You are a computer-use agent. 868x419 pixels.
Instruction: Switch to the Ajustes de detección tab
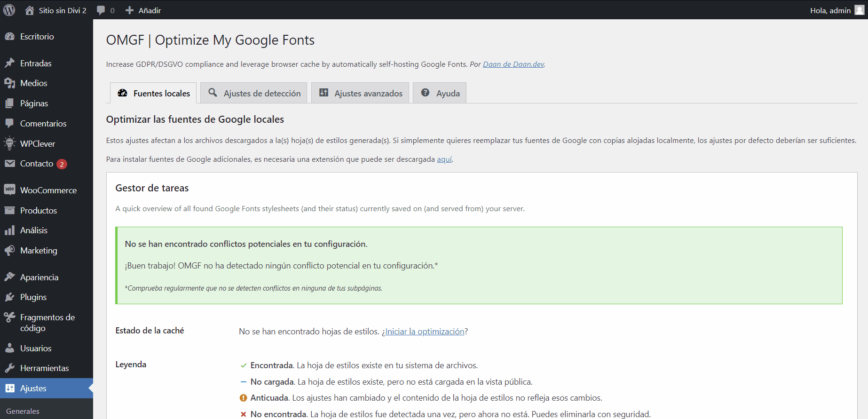tap(254, 93)
